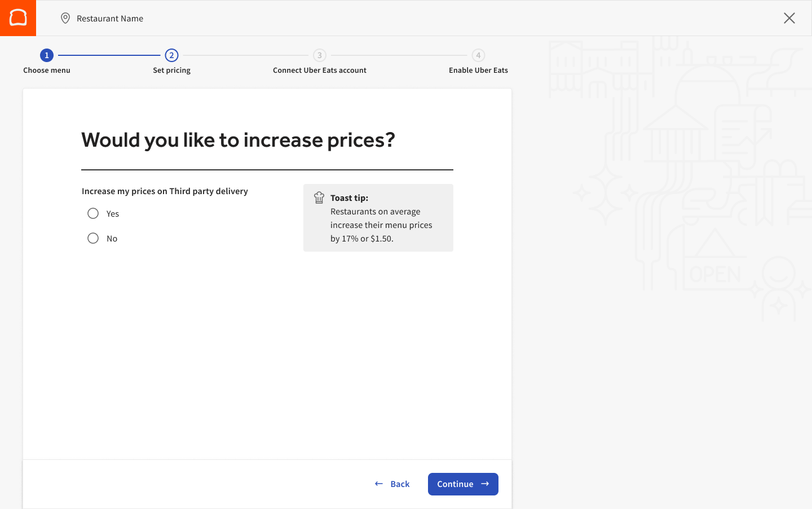812x509 pixels.
Task: Click the OPEN sign in background illustration
Action: tap(715, 274)
